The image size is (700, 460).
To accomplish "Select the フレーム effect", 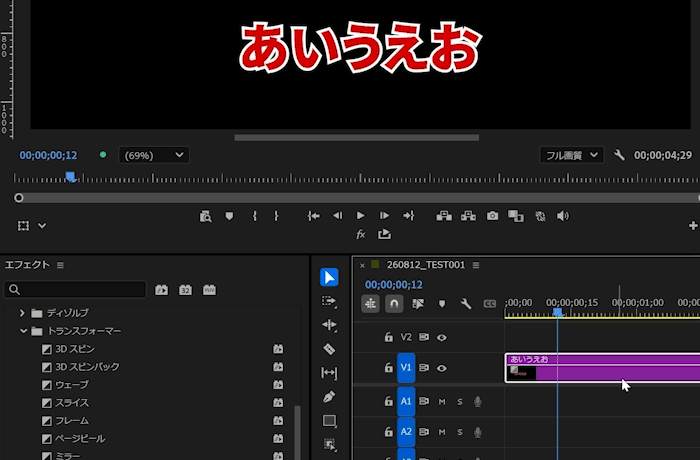I will 72,421.
